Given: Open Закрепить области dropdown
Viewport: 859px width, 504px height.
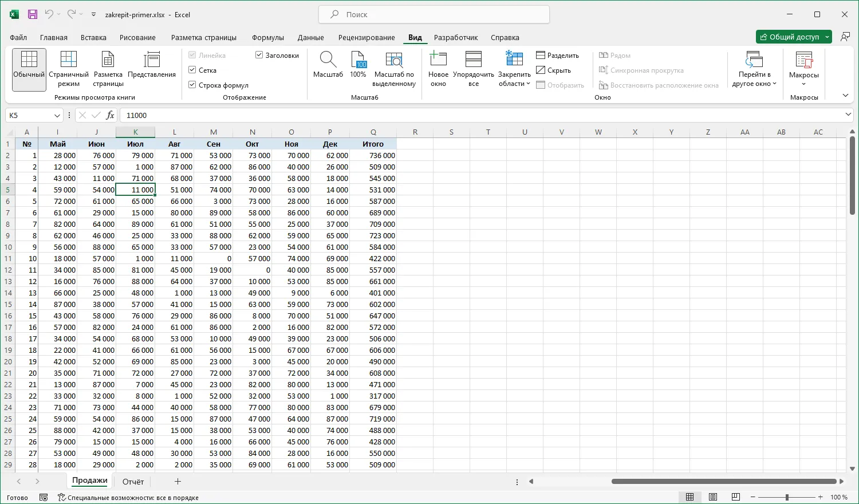Looking at the screenshot, I should pyautogui.click(x=514, y=69).
